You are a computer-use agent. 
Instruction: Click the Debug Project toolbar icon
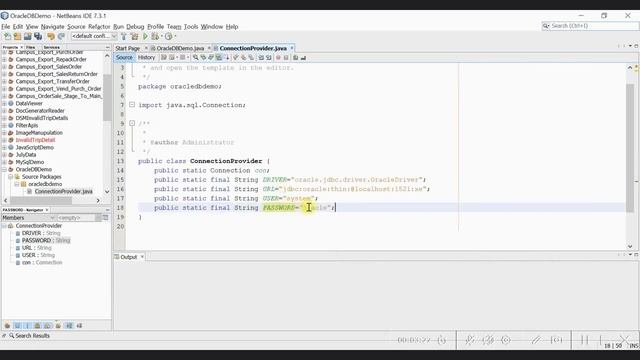tap(155, 37)
